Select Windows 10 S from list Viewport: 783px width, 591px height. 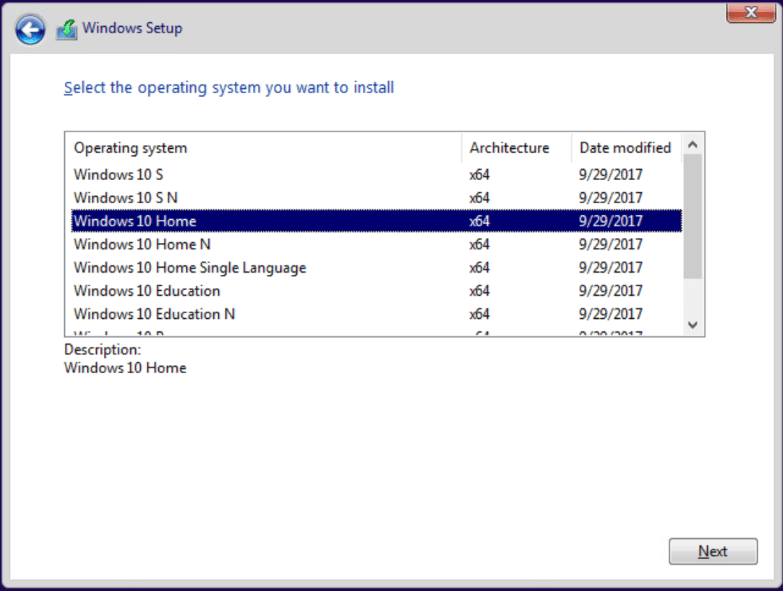(x=119, y=174)
